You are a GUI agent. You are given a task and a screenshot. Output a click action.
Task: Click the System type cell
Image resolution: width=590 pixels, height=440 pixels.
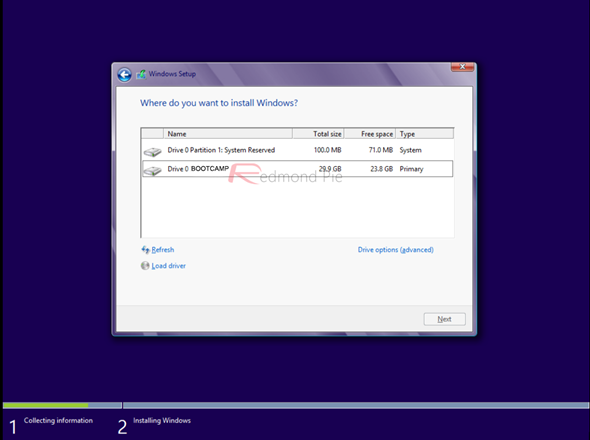click(411, 150)
